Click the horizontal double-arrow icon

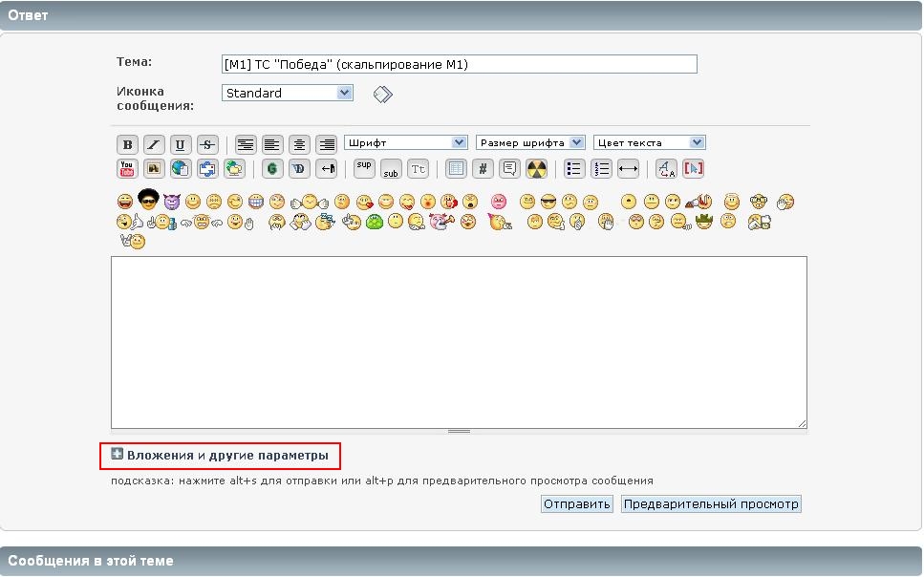coord(628,168)
